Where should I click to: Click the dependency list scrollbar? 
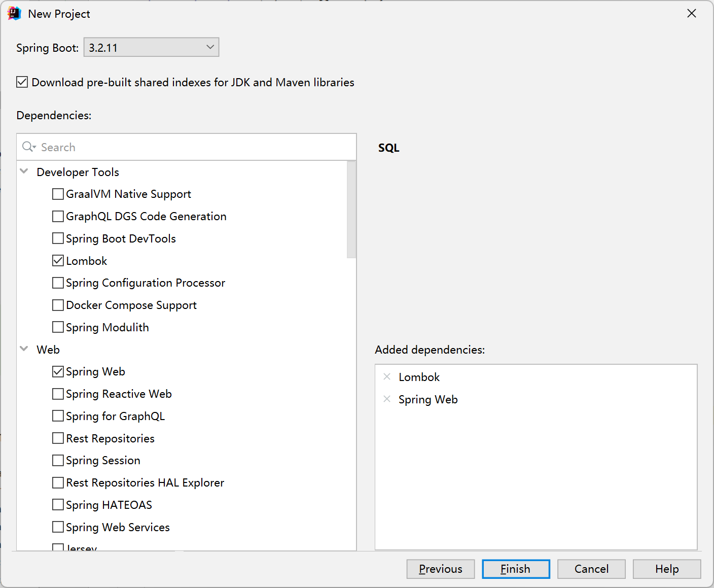351,210
